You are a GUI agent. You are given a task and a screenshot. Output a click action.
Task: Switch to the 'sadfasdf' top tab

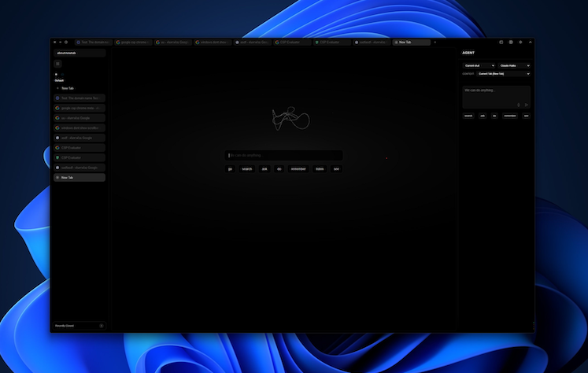(372, 42)
